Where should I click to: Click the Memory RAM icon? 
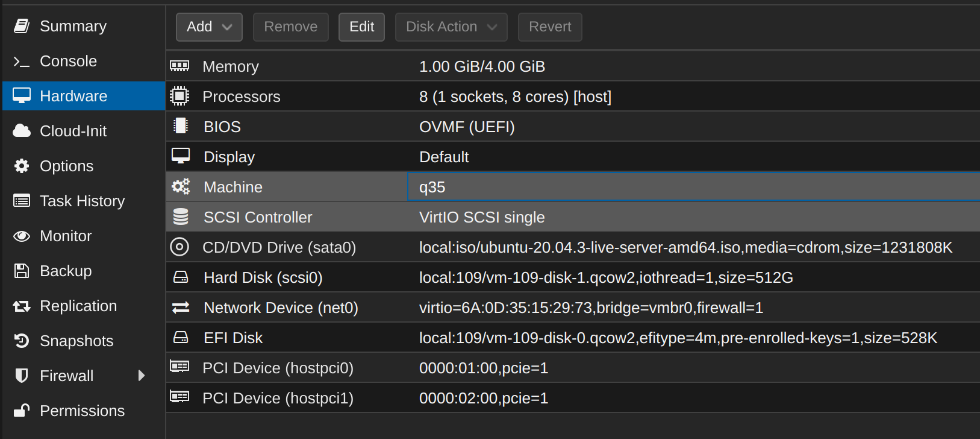pyautogui.click(x=179, y=66)
